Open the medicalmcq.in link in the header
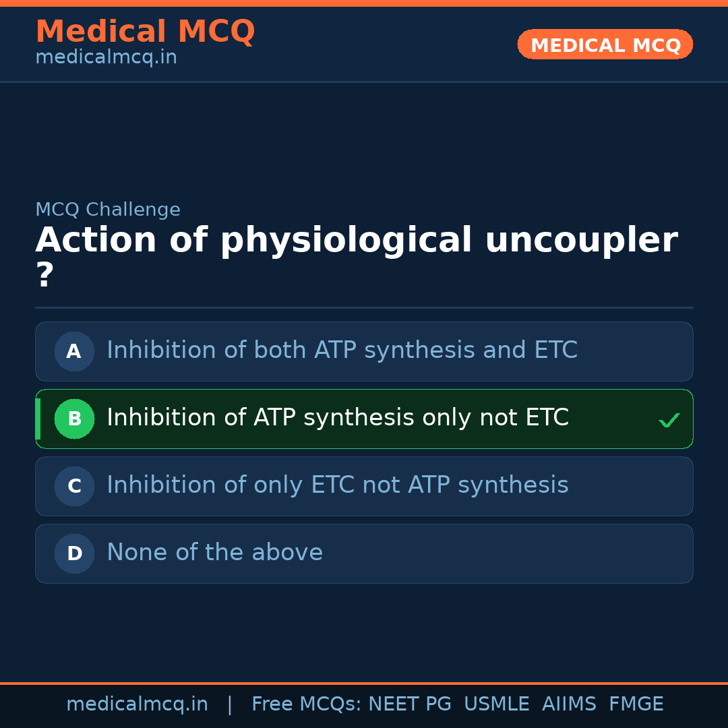This screenshot has height=728, width=728. pyautogui.click(x=106, y=58)
